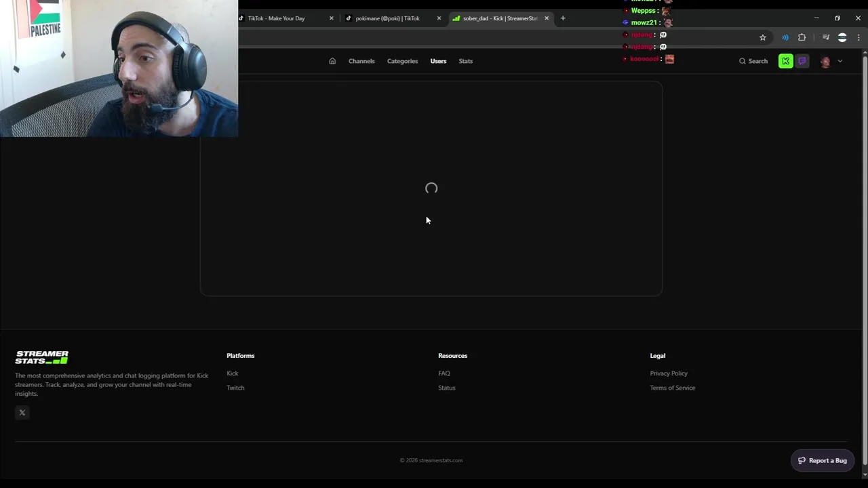Image resolution: width=868 pixels, height=488 pixels.
Task: Close the sober_dad StreamerStats tab
Action: (x=547, y=18)
